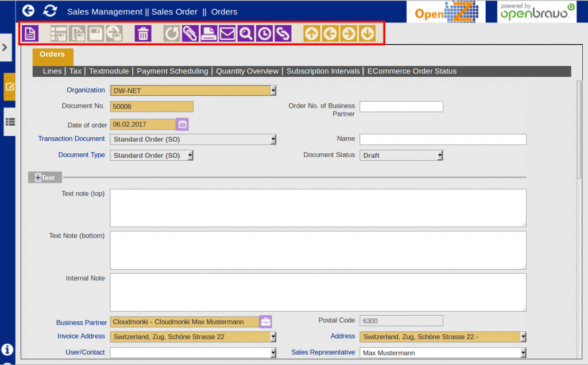Refresh the Sales Order window
This screenshot has height=365, width=588.
[x=50, y=11]
